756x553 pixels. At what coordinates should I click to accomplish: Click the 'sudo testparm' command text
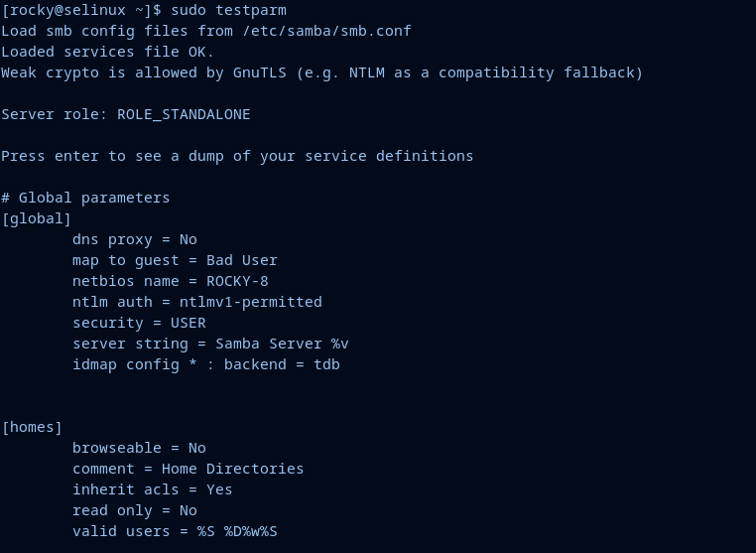point(228,10)
